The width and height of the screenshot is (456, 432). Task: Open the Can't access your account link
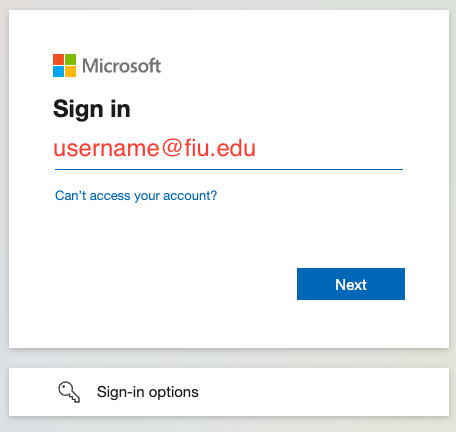point(136,196)
